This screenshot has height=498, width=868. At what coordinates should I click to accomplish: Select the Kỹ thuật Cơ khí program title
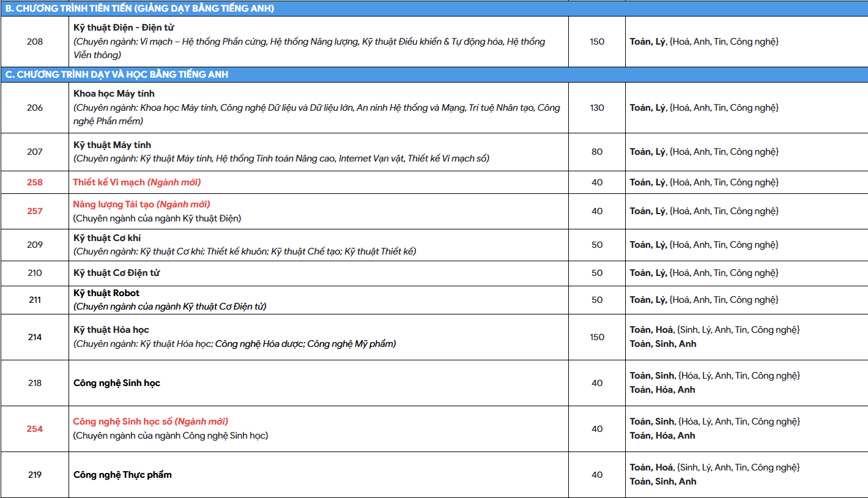point(107,238)
